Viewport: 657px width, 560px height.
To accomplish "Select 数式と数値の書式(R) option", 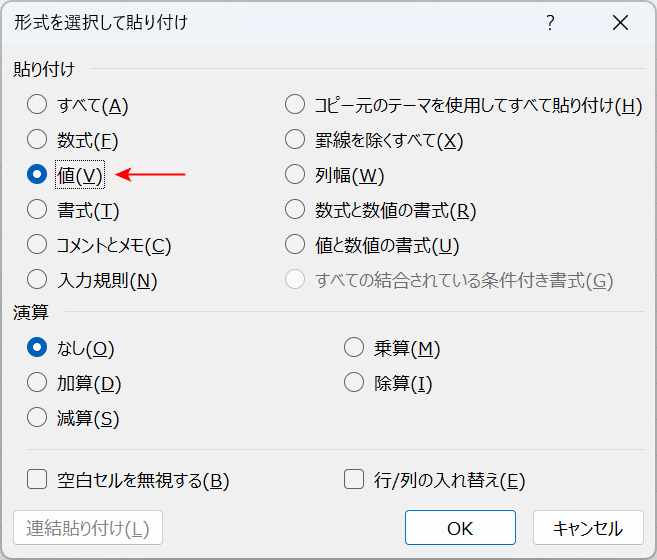I will (295, 210).
